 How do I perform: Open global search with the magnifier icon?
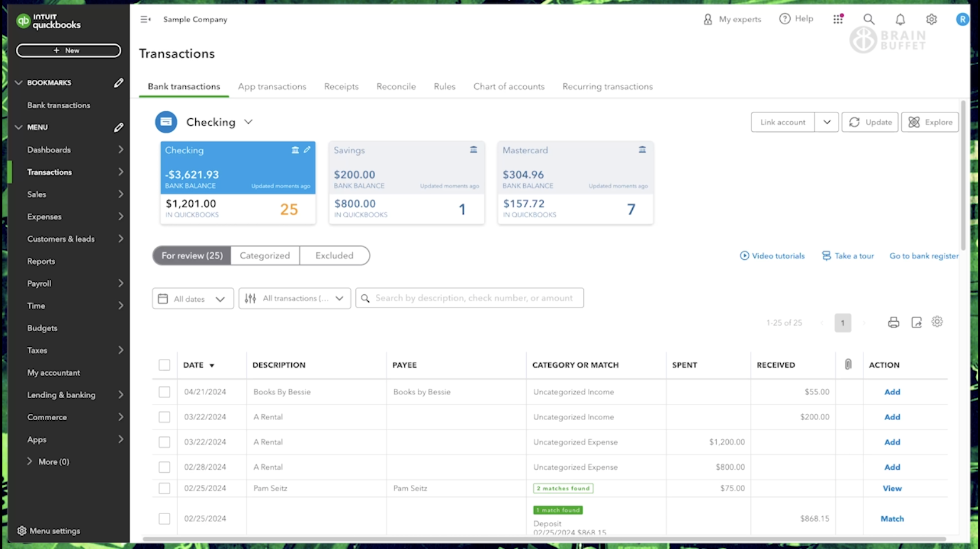coord(869,19)
